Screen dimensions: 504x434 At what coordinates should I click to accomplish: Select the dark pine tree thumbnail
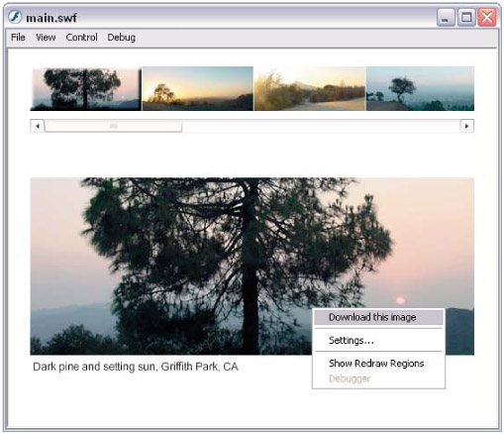point(86,89)
